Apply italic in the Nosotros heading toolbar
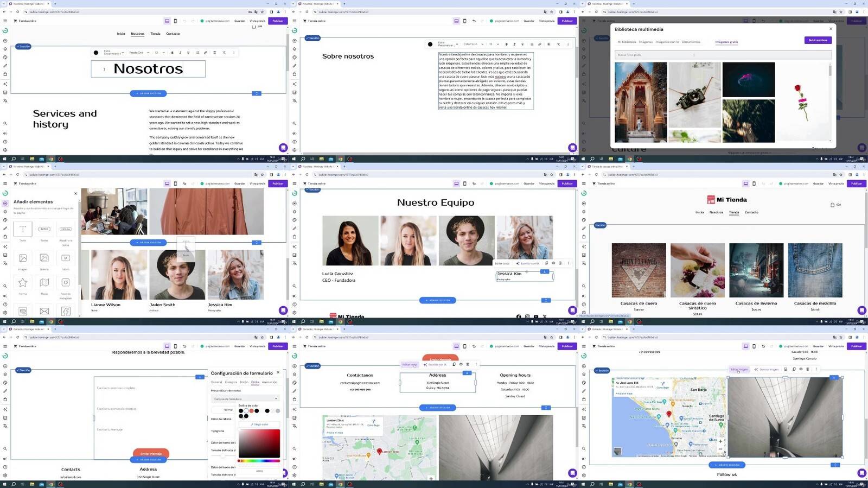The width and height of the screenshot is (868, 488). click(x=180, y=53)
